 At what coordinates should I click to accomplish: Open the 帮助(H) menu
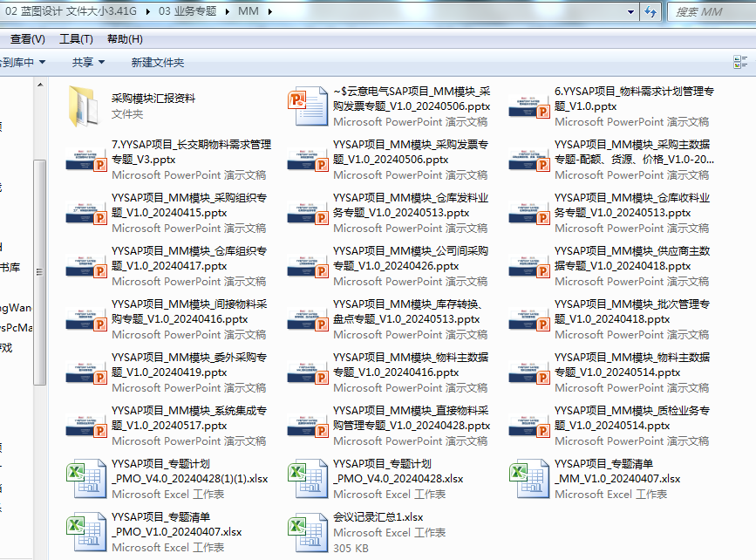click(125, 39)
